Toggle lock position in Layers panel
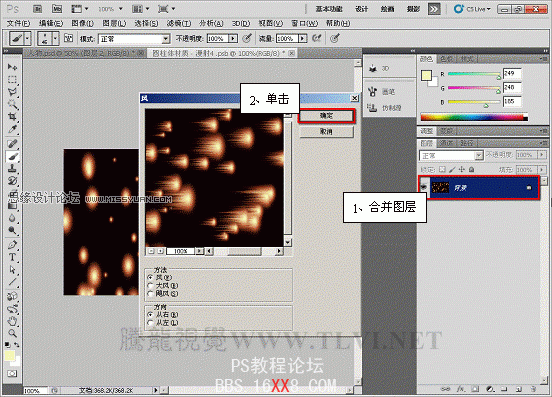The height and width of the screenshot is (397, 552). coord(462,170)
